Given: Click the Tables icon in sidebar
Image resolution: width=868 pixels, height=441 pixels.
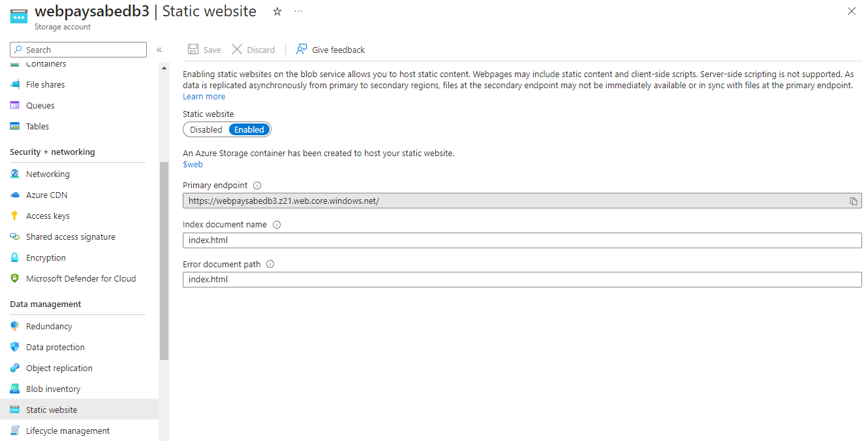Looking at the screenshot, I should tap(15, 126).
